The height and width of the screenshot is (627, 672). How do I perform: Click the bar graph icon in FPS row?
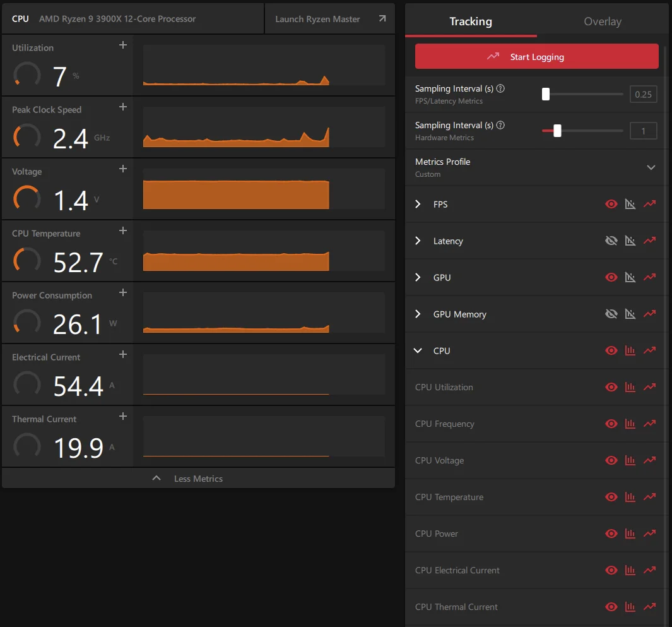630,204
